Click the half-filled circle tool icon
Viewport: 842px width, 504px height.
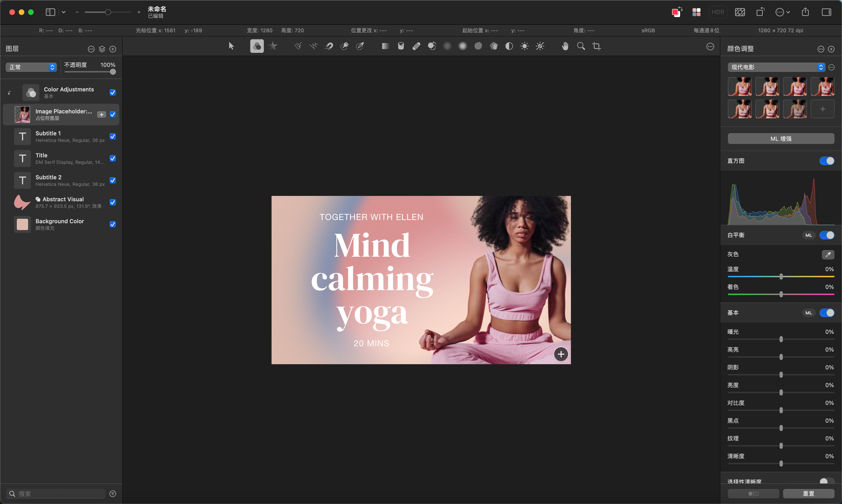tap(509, 46)
